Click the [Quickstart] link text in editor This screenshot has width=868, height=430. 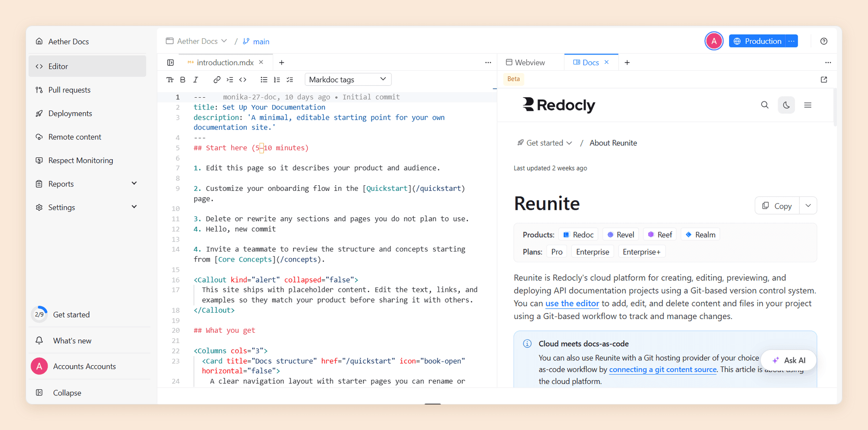[387, 189]
